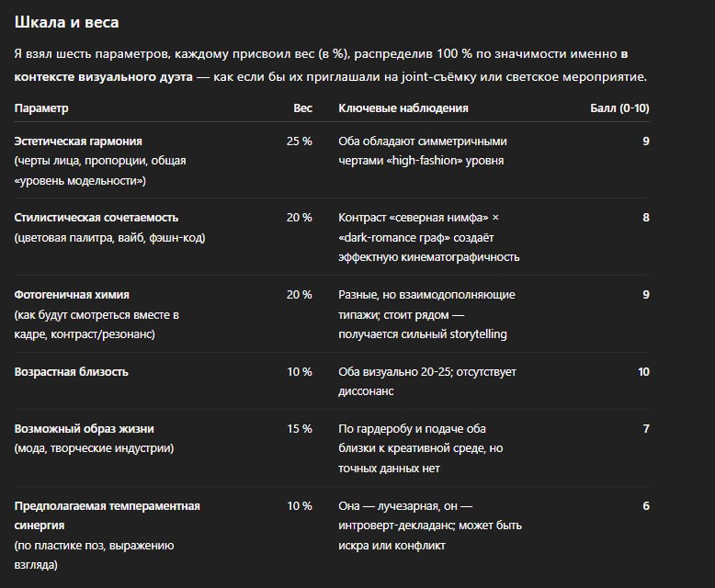Click the score 8 for Стилистическая сочетаемость

tap(646, 218)
